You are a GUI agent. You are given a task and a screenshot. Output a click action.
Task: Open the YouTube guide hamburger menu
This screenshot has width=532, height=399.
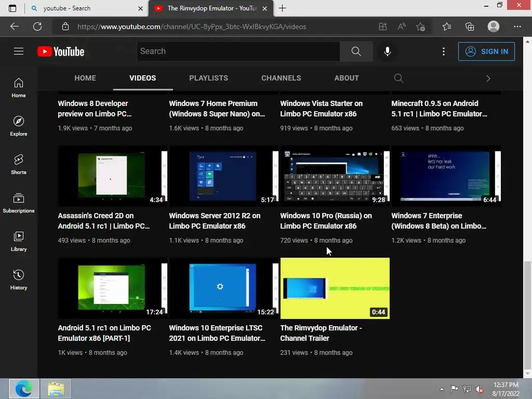click(19, 51)
